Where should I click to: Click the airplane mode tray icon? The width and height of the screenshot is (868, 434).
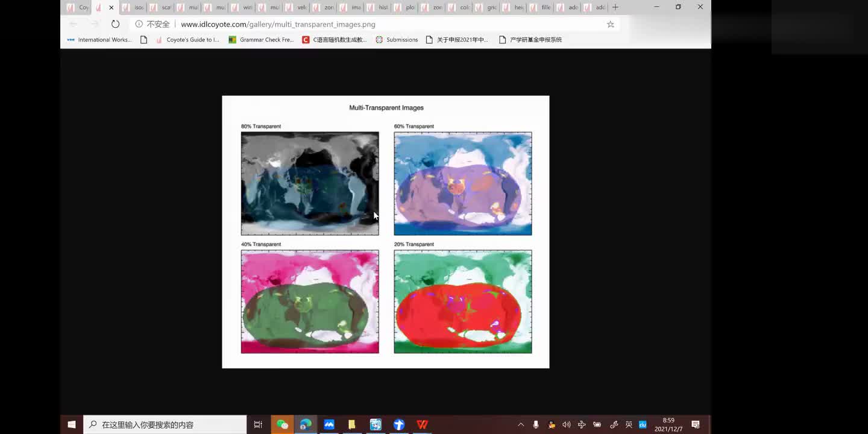tap(582, 424)
